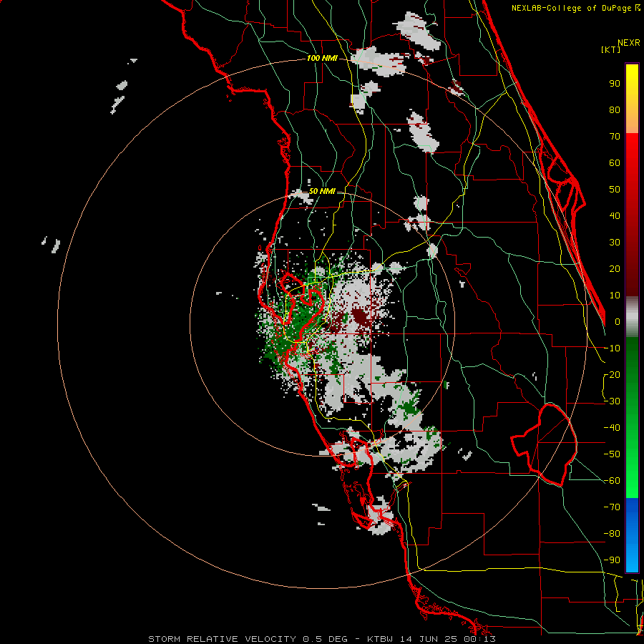This screenshot has height=644, width=644.
Task: Click the blue bottom segment of color bar
Action: point(632,535)
